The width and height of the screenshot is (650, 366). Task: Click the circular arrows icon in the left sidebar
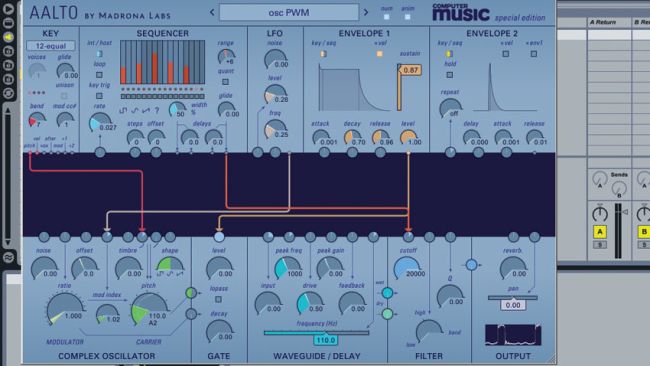click(x=9, y=93)
